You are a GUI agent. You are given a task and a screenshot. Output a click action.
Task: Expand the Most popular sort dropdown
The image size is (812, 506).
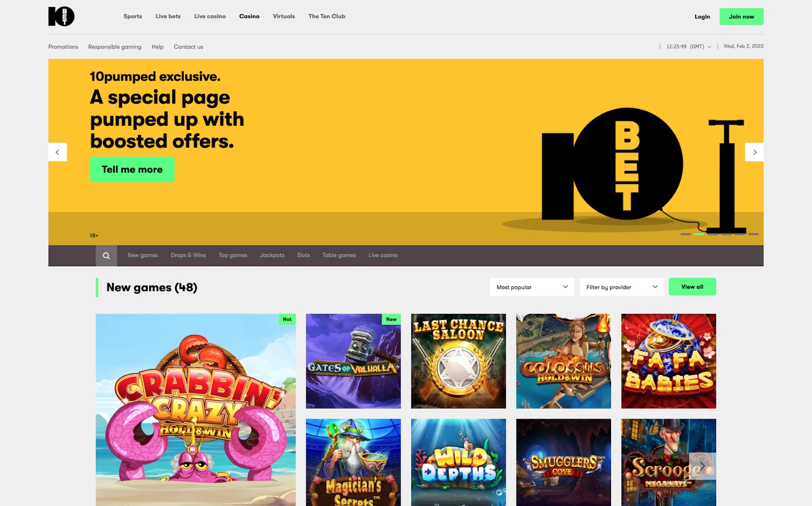[532, 287]
